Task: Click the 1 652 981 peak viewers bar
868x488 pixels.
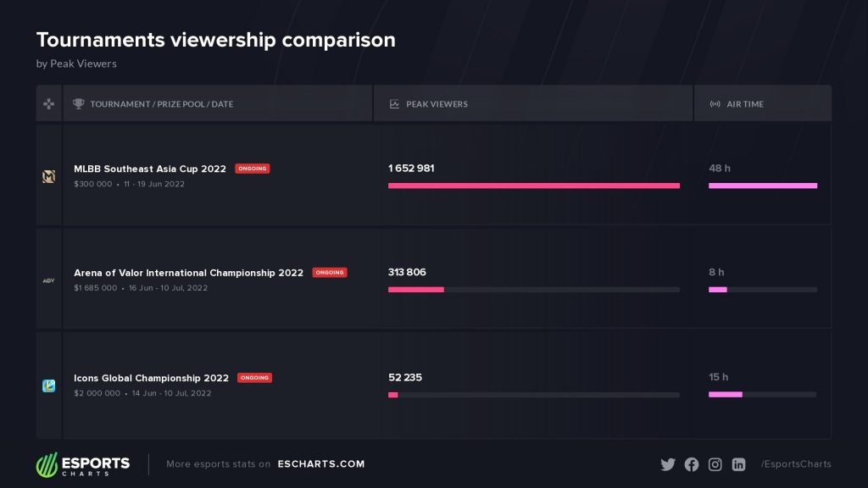Action: pos(534,186)
